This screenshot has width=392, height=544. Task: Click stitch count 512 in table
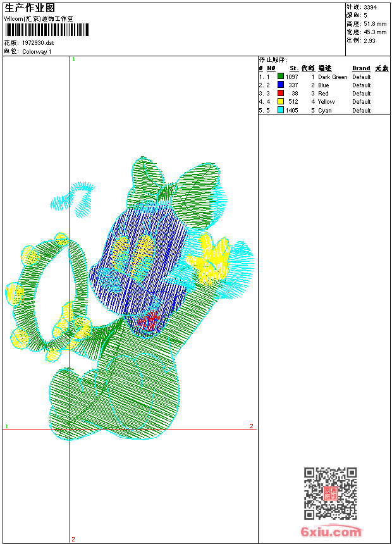pos(293,102)
